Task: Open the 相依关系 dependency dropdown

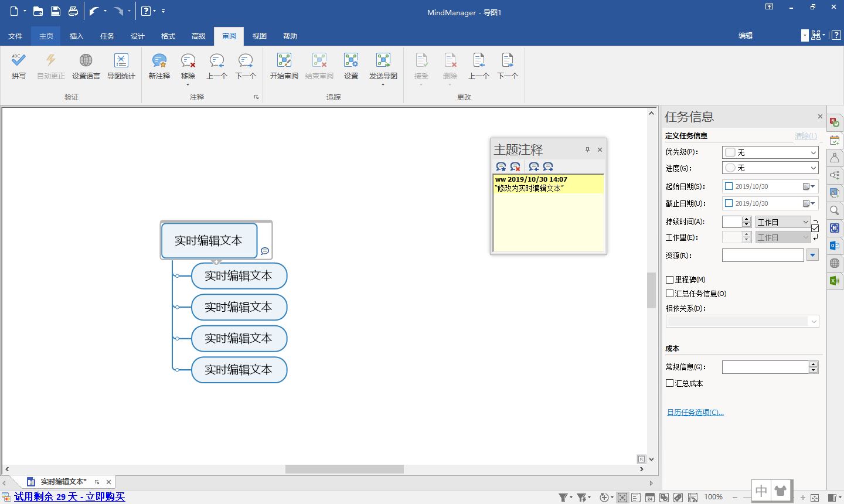Action: pos(814,321)
